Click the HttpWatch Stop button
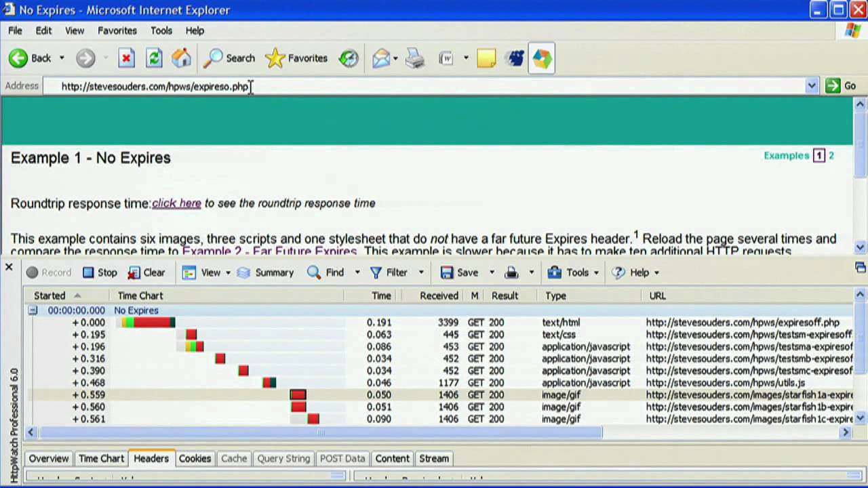Viewport: 868px width, 488px height. coord(100,272)
